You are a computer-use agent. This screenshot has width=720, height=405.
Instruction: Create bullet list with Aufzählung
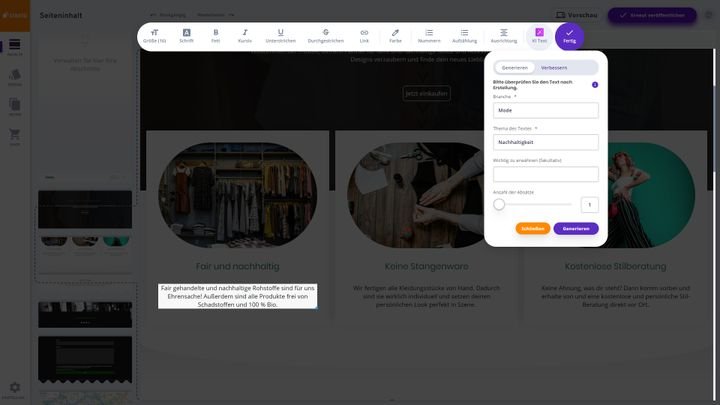click(465, 36)
